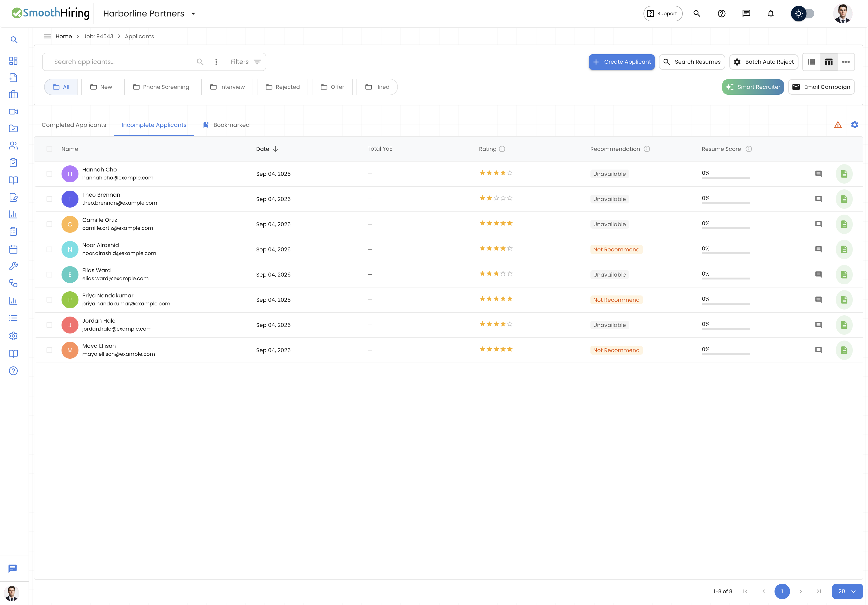
Task: Switch to column table view icon
Action: [829, 62]
